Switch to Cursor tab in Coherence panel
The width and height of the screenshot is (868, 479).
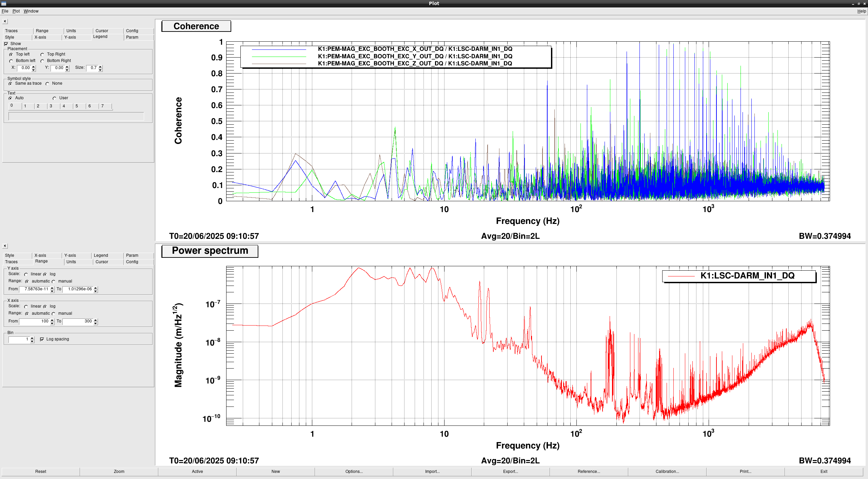click(108, 31)
